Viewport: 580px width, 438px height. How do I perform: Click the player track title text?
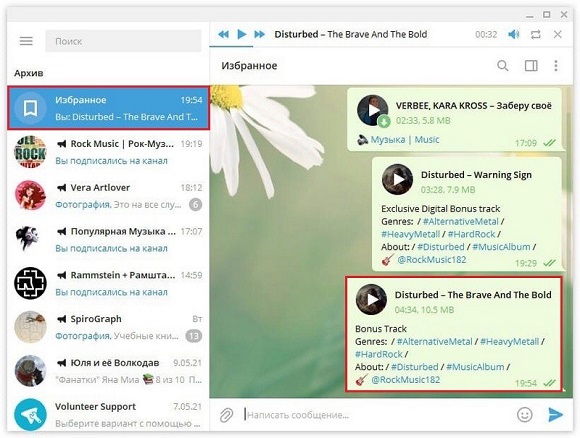coord(351,34)
